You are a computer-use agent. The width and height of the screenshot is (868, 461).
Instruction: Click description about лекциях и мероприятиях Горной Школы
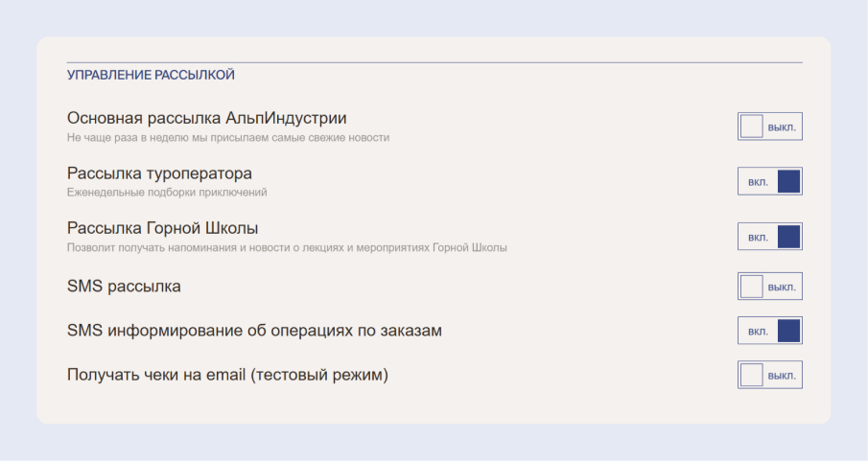tap(287, 247)
